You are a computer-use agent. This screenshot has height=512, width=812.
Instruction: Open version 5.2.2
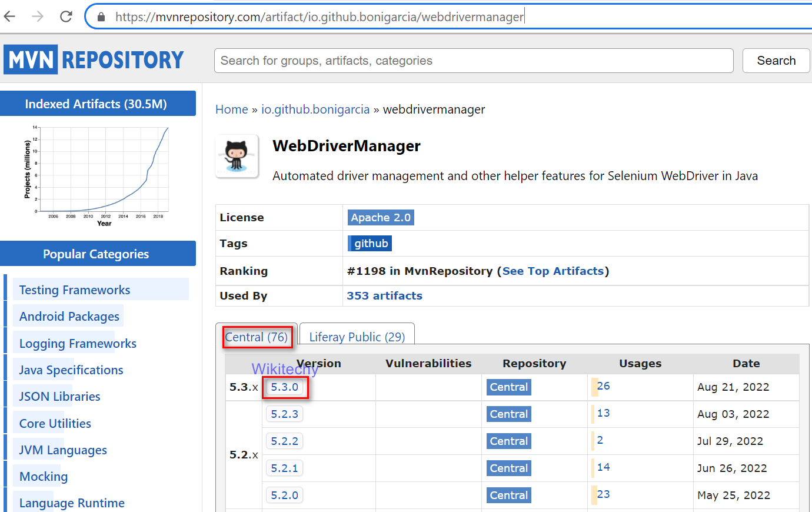pos(285,441)
